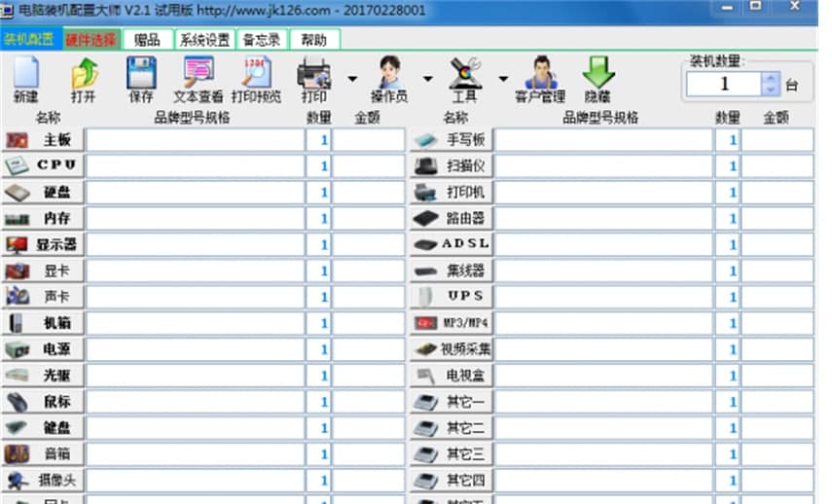Pick the 集线器 hub button
Viewport: 832px width, 504px height.
(x=452, y=270)
